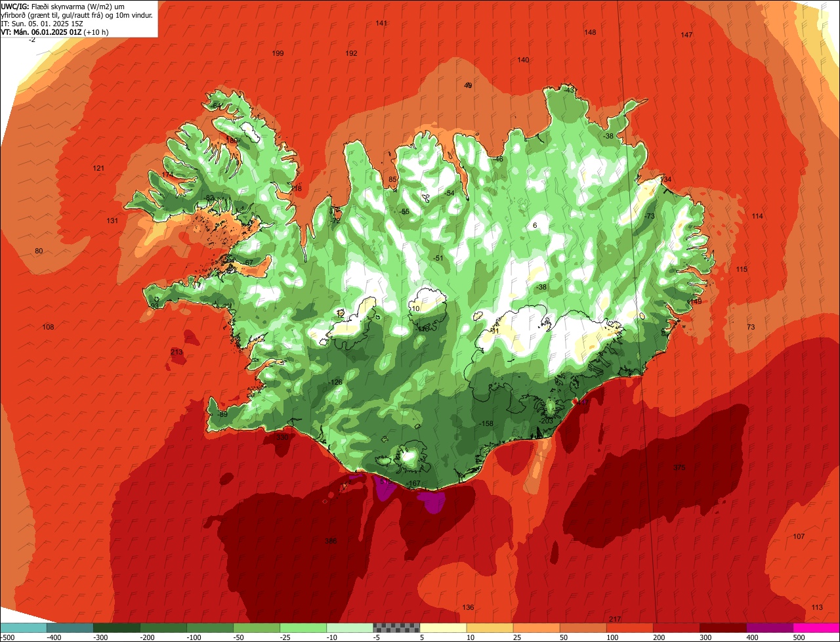Pick the magenta swatch starting at 500
The height and width of the screenshot is (642, 840).
(x=816, y=628)
